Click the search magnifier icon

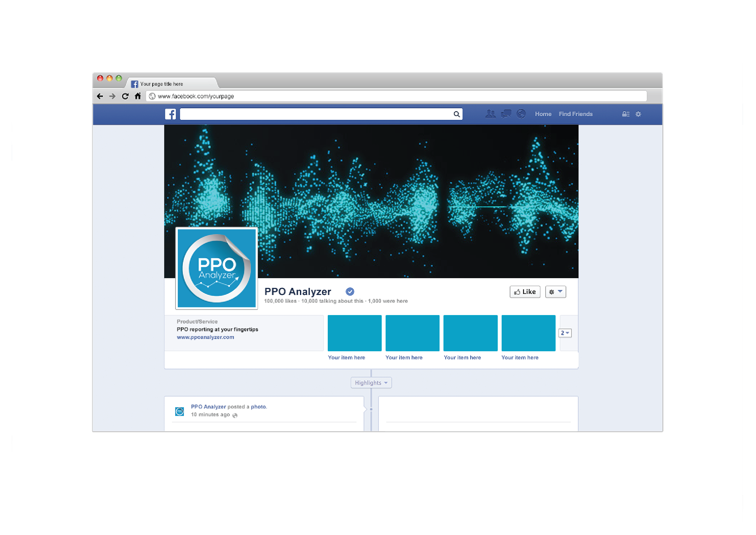coord(456,114)
